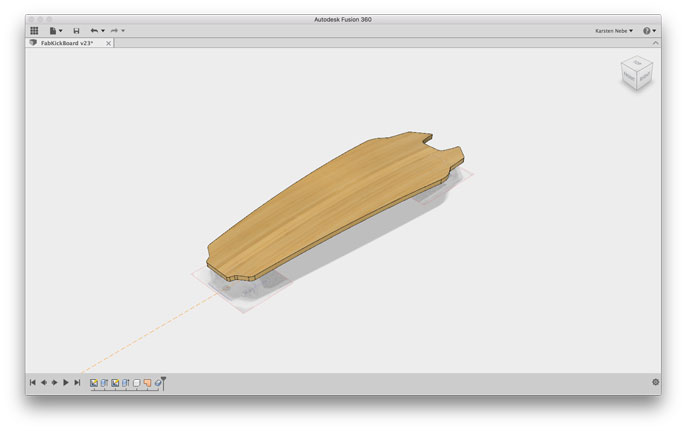Open the data panel grid icon
This screenshot has height=431, width=686.
(x=34, y=31)
